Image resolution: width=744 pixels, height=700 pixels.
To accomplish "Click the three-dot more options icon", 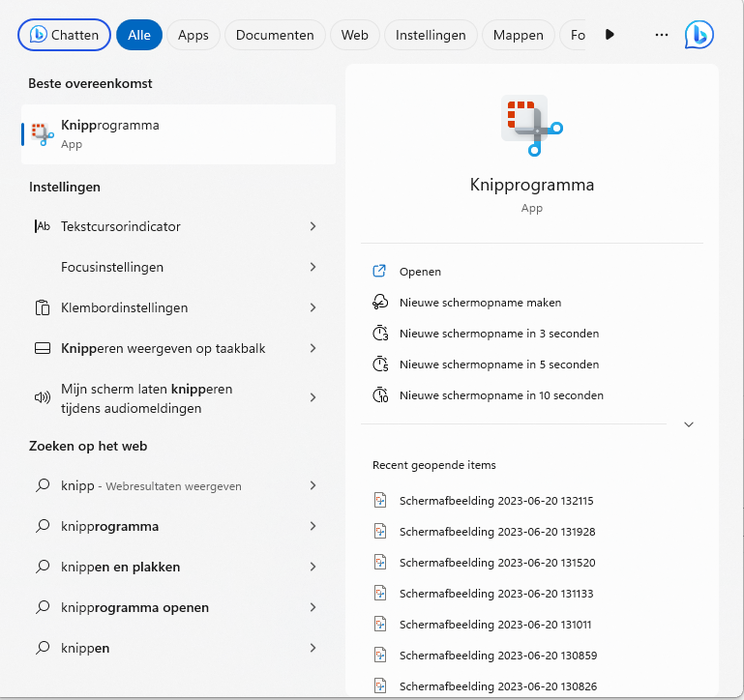I will coord(662,35).
